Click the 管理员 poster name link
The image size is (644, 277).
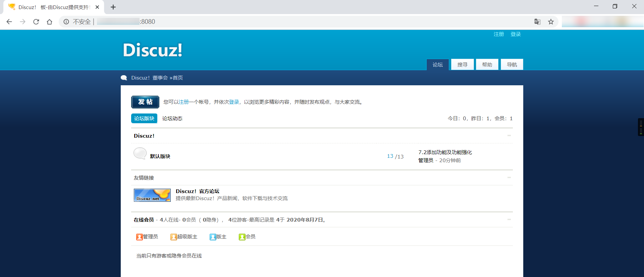(x=426, y=160)
